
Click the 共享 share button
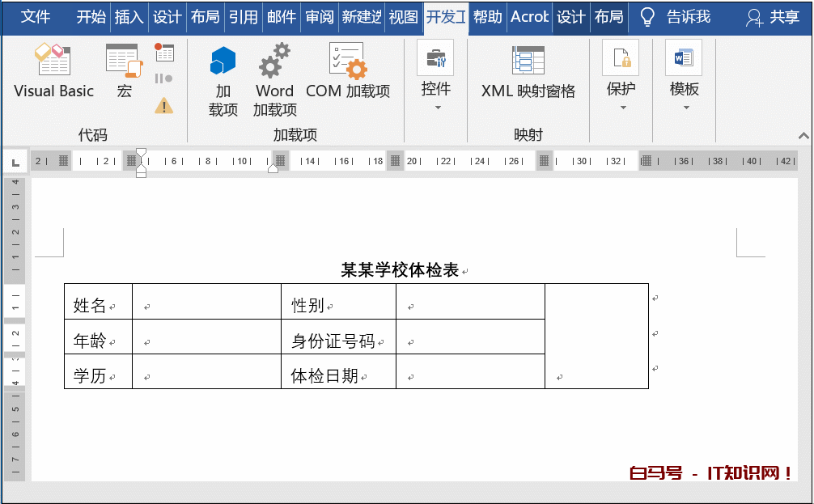773,17
